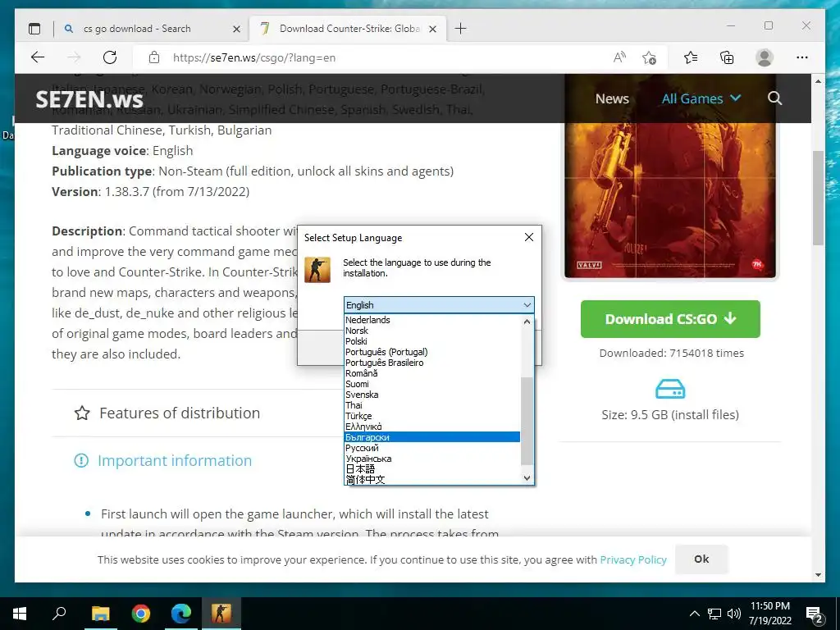Viewport: 840px width, 630px height.
Task: Click the language list scroll down arrow
Action: click(527, 478)
